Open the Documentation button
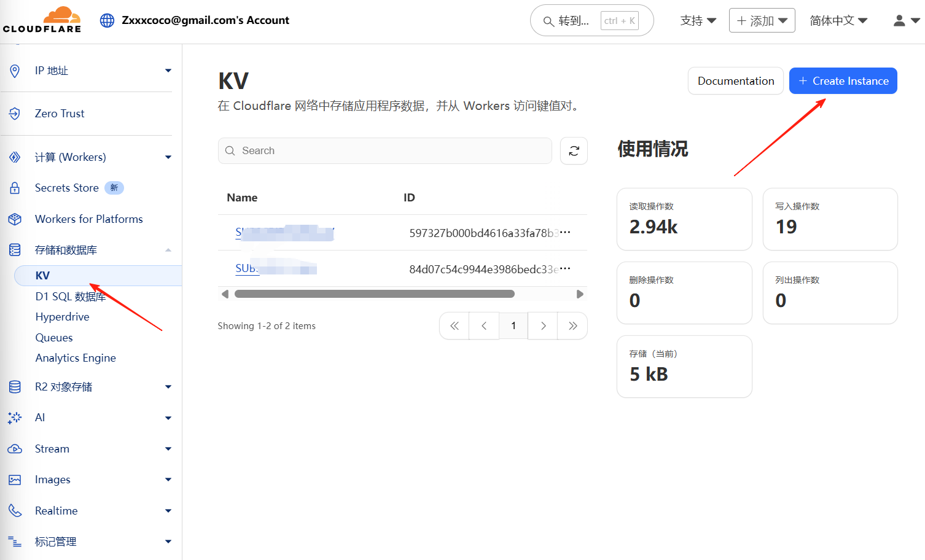This screenshot has height=560, width=925. (736, 81)
